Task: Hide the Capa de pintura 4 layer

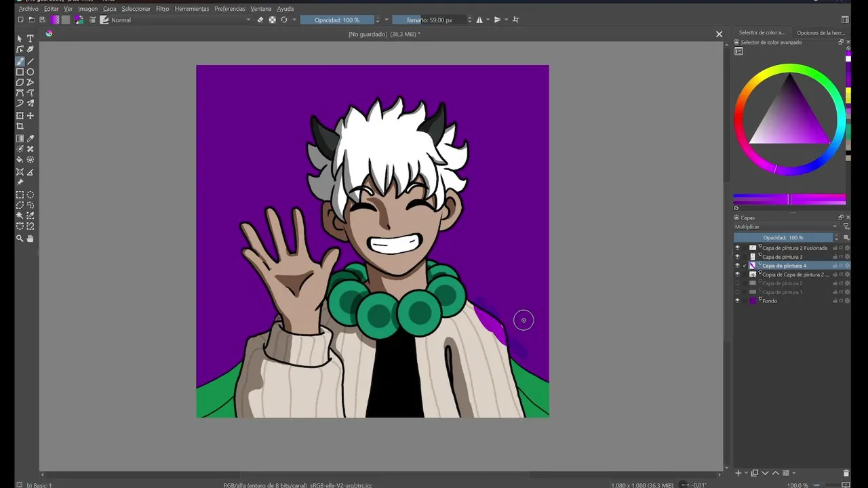Action: tap(738, 266)
